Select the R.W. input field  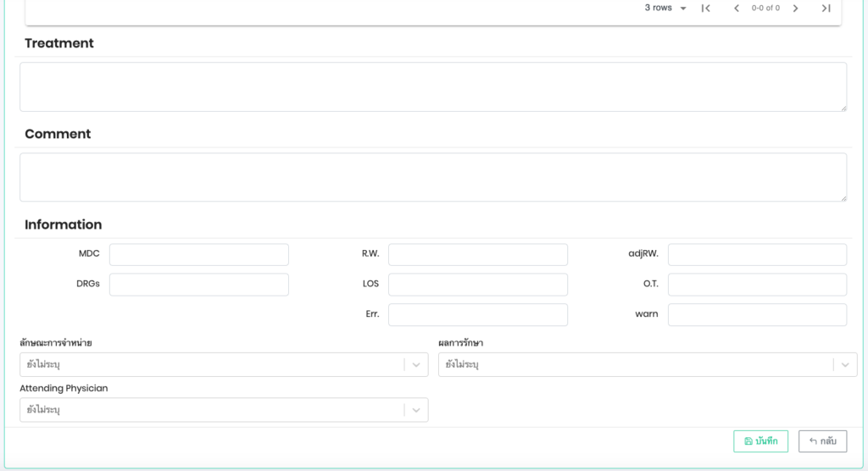pyautogui.click(x=477, y=255)
